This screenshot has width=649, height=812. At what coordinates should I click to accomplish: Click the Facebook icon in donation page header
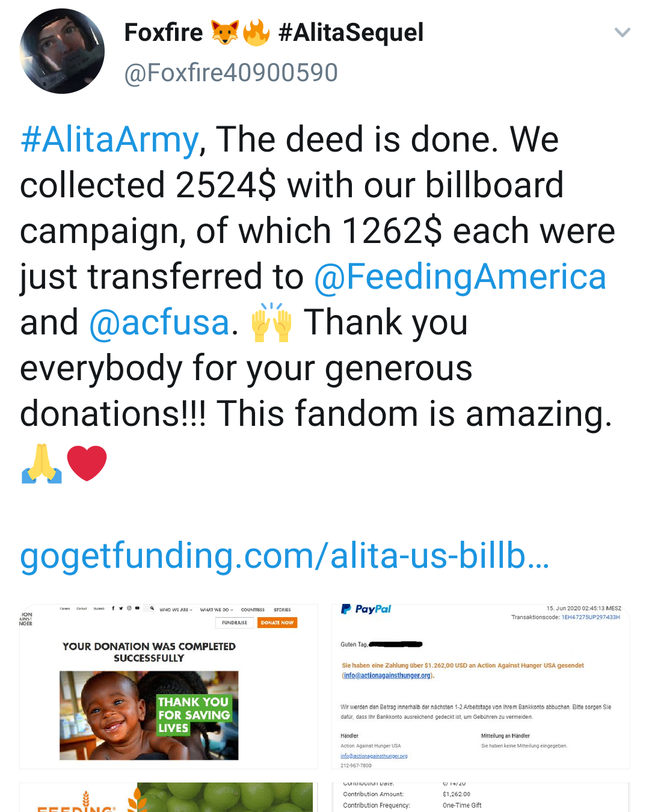tap(113, 608)
